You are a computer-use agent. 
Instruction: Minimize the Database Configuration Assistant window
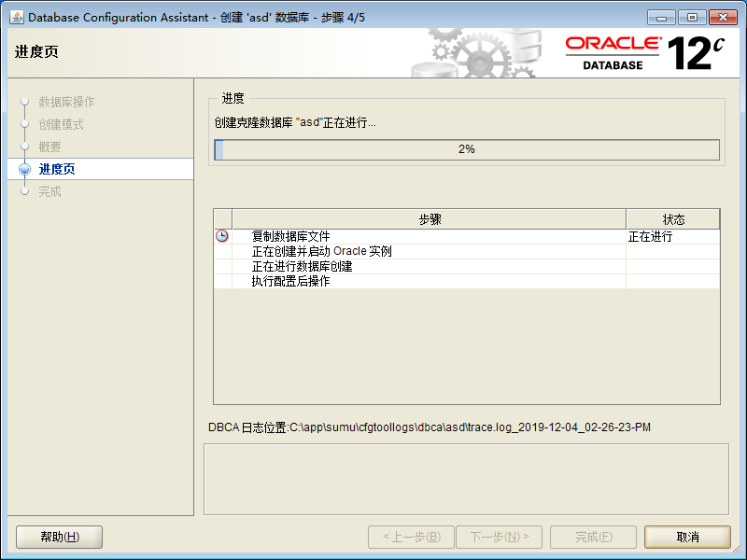(x=661, y=18)
